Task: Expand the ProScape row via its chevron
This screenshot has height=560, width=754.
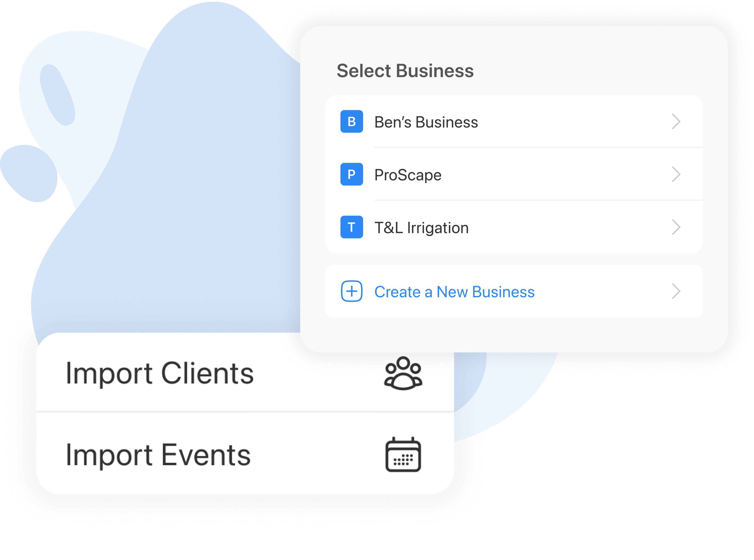Action: [x=676, y=174]
